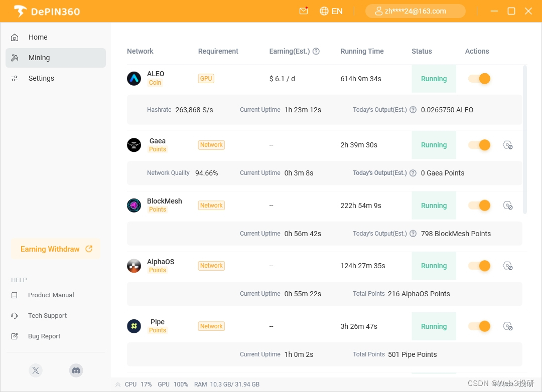Open the Product Manual link

(x=51, y=295)
